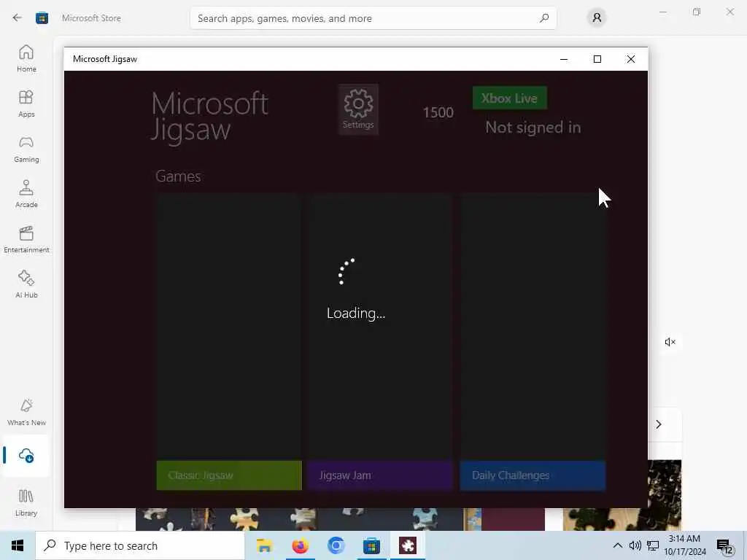Open network icon in system tray

(653, 545)
